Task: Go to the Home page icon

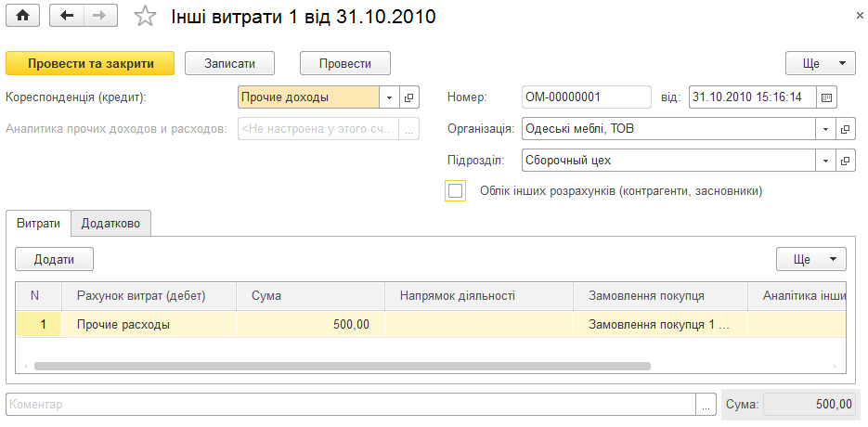Action: click(x=22, y=16)
